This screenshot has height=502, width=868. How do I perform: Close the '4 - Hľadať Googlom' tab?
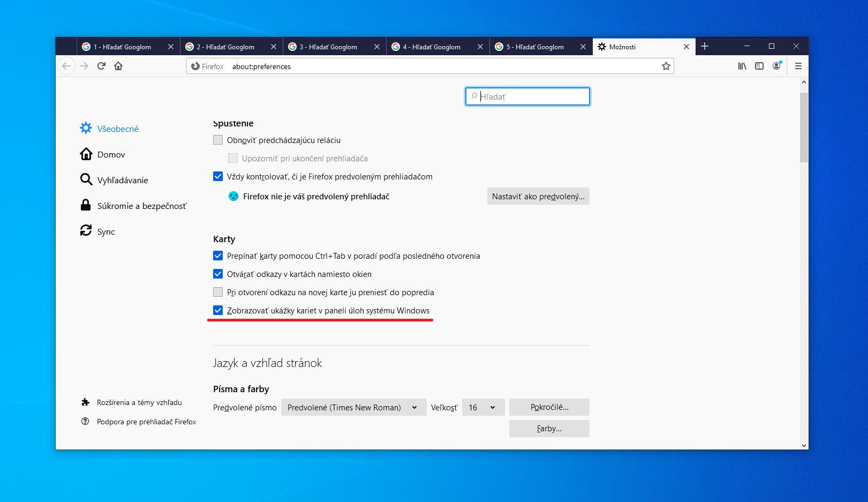tap(480, 47)
